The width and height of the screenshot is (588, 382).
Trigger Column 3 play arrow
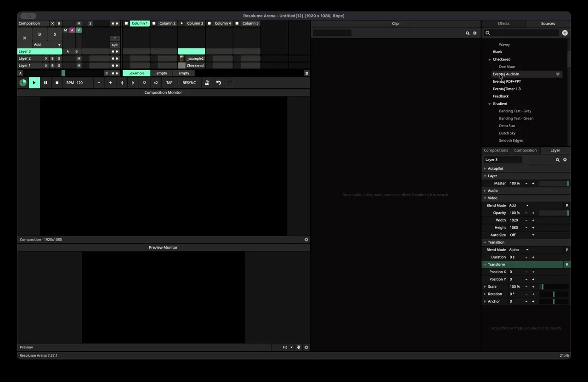click(182, 23)
